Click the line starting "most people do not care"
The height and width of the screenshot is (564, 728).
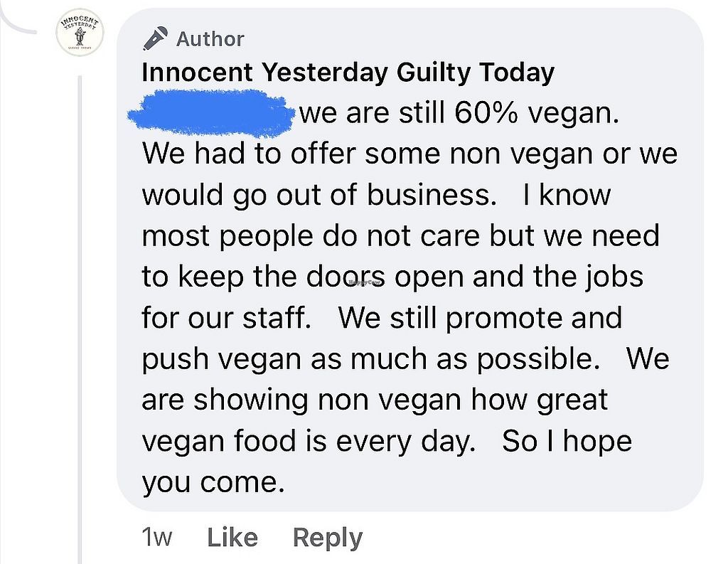pos(400,236)
